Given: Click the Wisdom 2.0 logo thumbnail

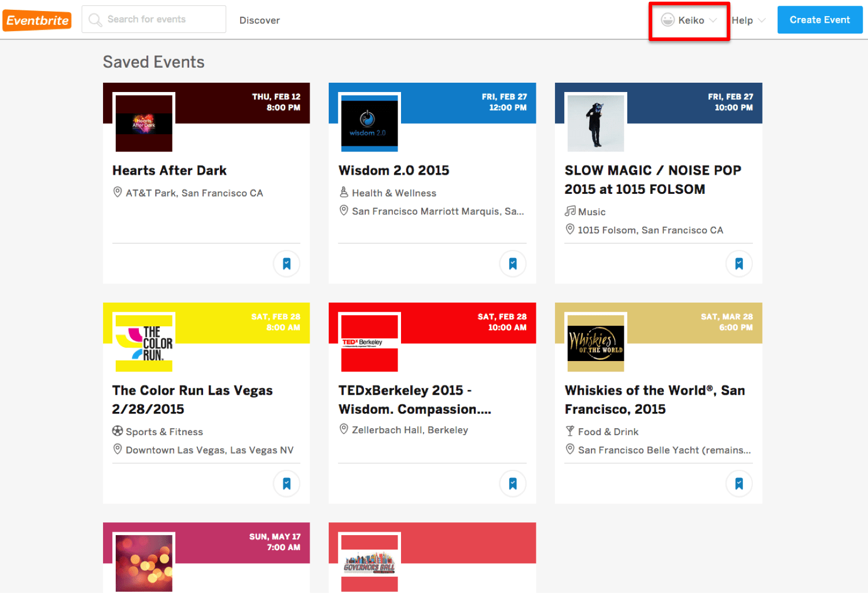Looking at the screenshot, I should click(x=369, y=123).
